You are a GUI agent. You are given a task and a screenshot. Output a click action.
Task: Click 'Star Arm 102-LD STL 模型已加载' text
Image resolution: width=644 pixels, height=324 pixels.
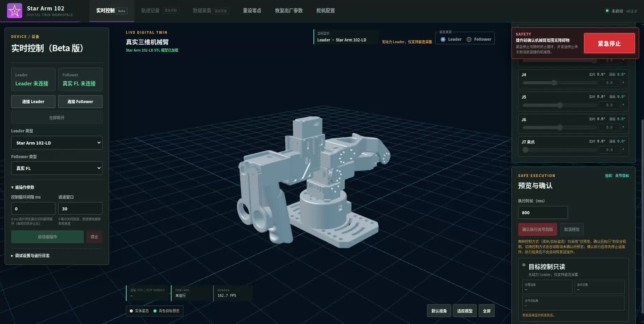[x=152, y=50]
